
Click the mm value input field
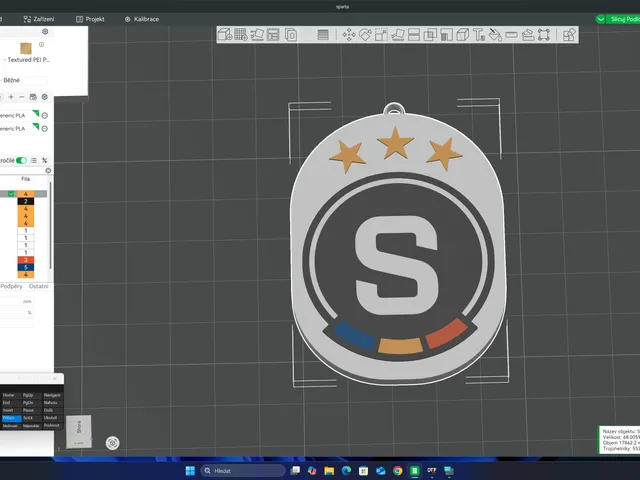[x=16, y=301]
